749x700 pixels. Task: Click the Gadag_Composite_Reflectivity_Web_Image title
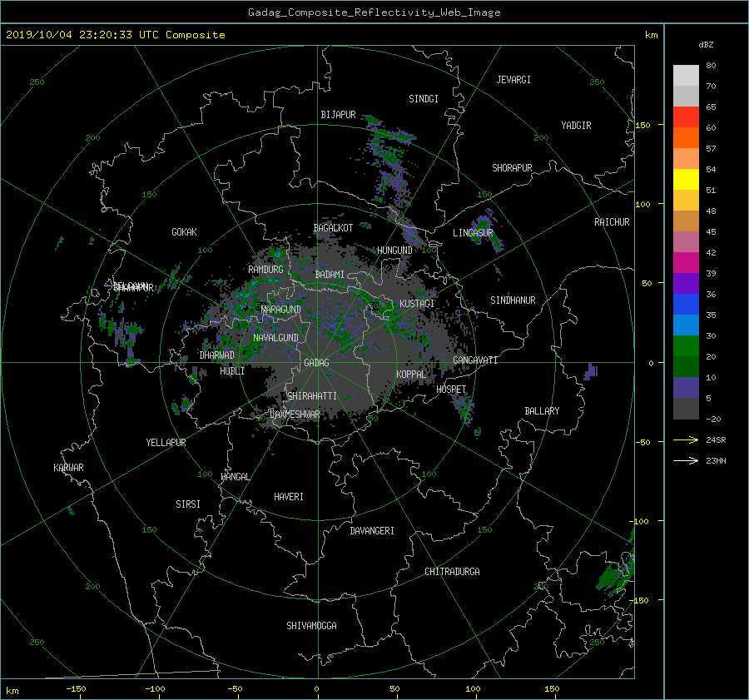[x=374, y=12]
